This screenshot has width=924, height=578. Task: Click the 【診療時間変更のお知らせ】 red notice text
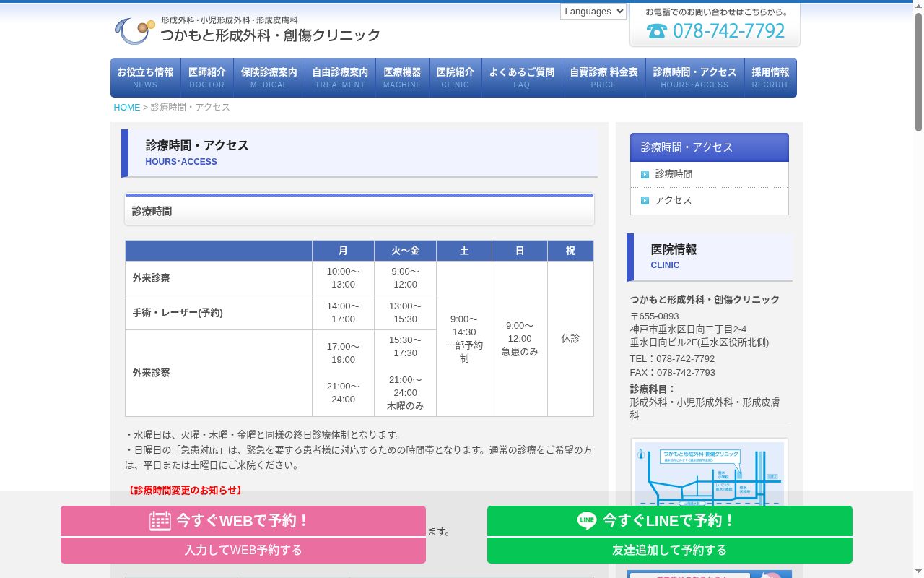click(x=184, y=491)
